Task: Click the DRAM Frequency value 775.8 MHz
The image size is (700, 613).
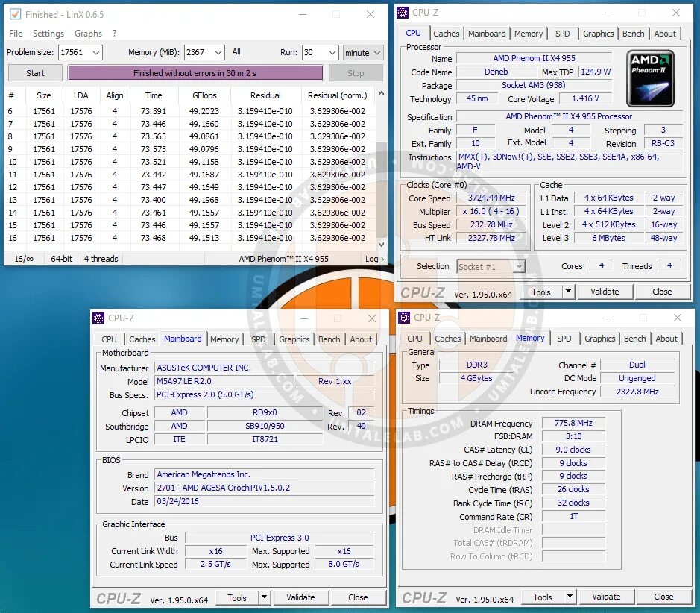Action: point(573,422)
